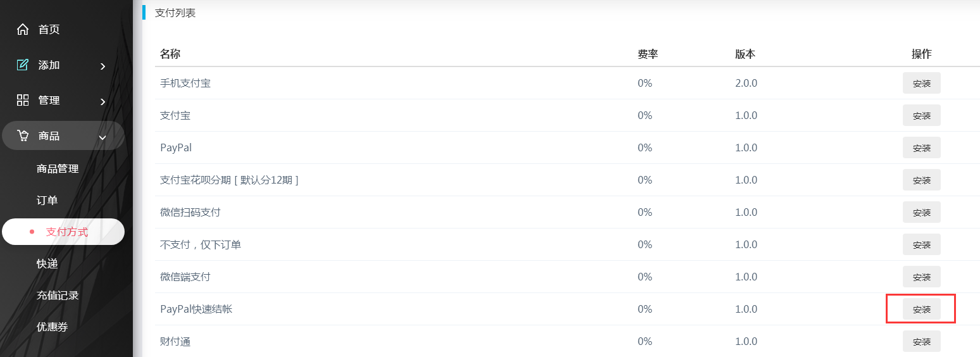Collapse the 商品 menu chevron
The height and width of the screenshot is (357, 980).
tap(102, 137)
